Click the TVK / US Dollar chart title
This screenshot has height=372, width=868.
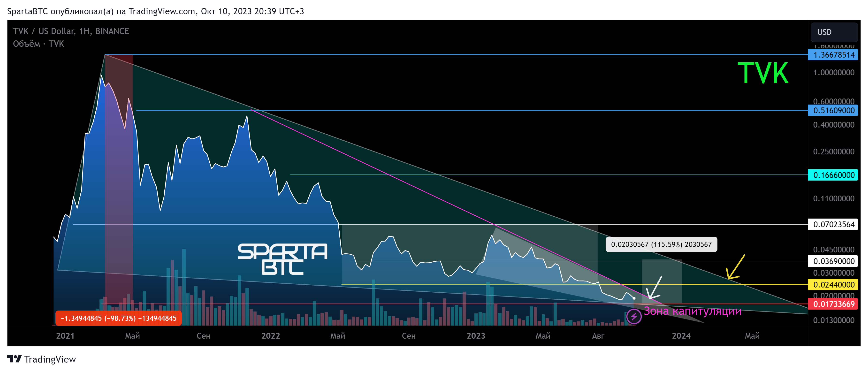point(71,31)
